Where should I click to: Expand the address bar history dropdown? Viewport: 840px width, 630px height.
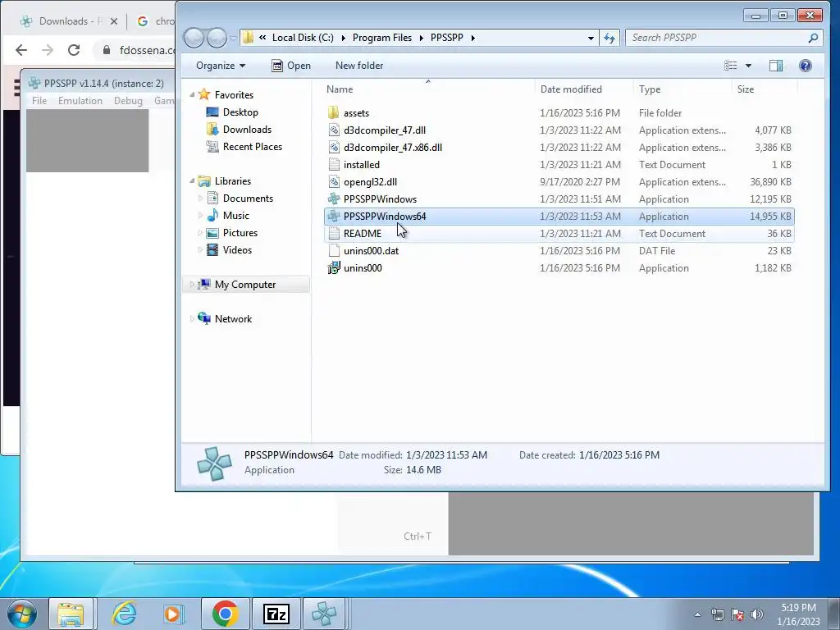[x=591, y=38]
